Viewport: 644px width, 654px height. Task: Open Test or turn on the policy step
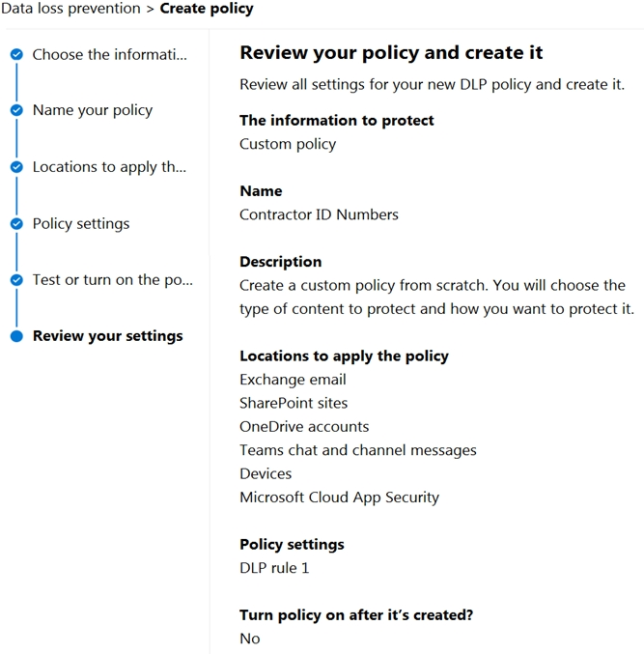(x=113, y=280)
